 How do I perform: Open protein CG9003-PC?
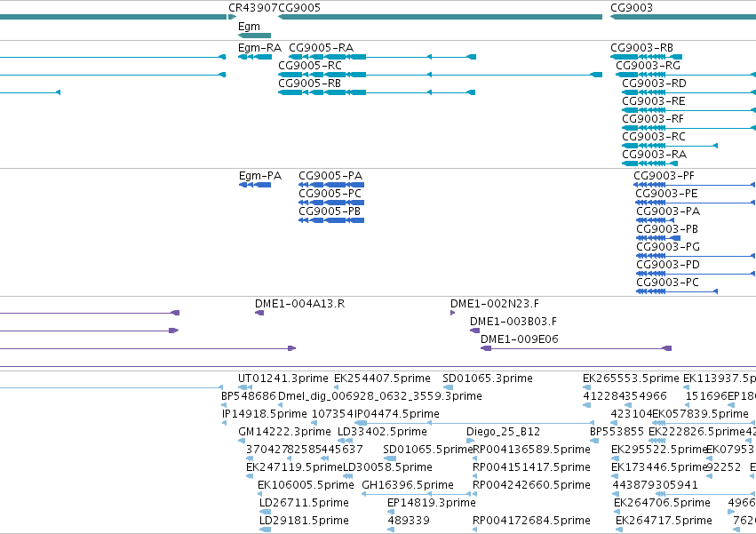pos(677,291)
